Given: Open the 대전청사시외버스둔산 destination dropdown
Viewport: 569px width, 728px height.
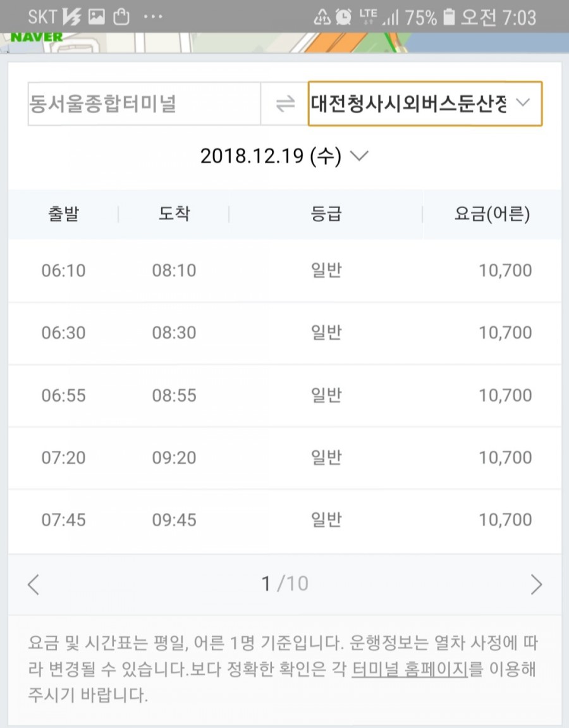Looking at the screenshot, I should pos(425,104).
